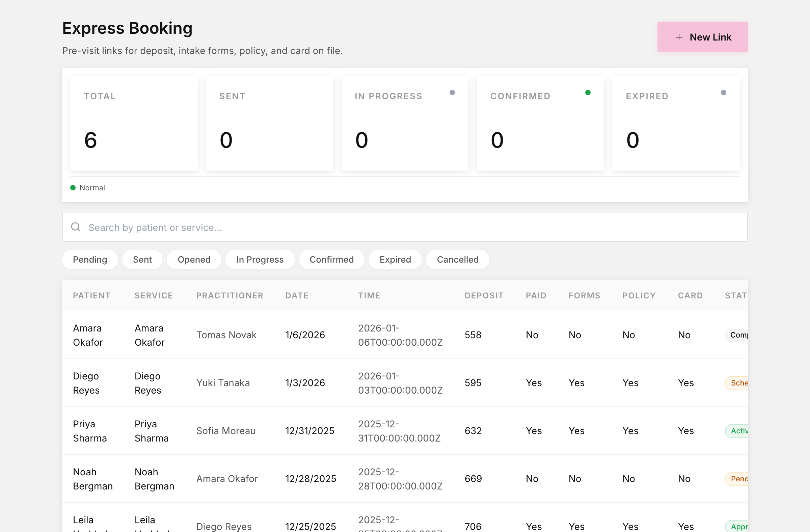Sort by Policy column header
Image resolution: width=810 pixels, height=532 pixels.
click(639, 295)
